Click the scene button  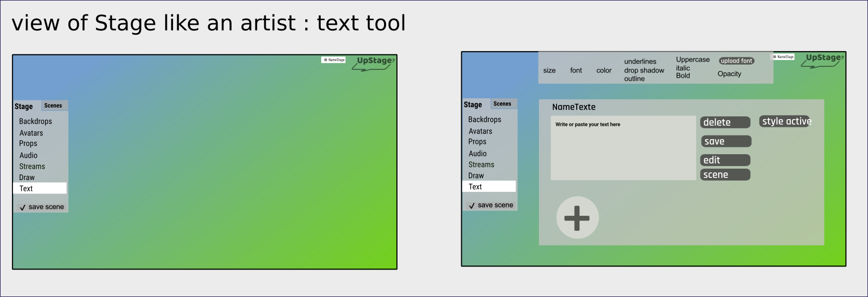(725, 175)
